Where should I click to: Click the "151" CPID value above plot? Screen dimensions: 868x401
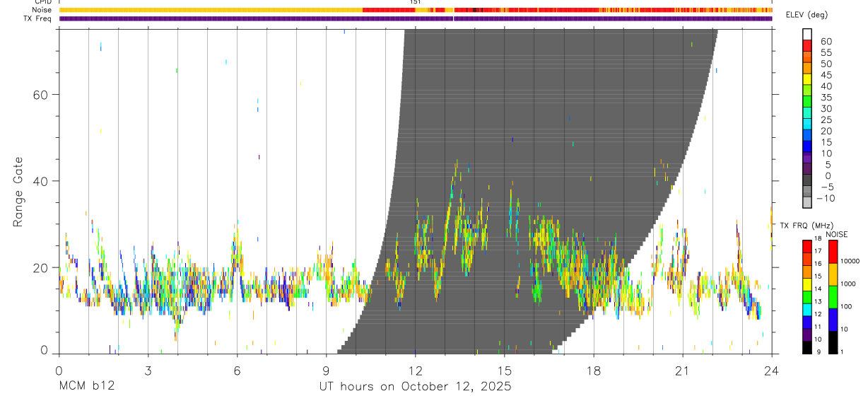[416, 2]
